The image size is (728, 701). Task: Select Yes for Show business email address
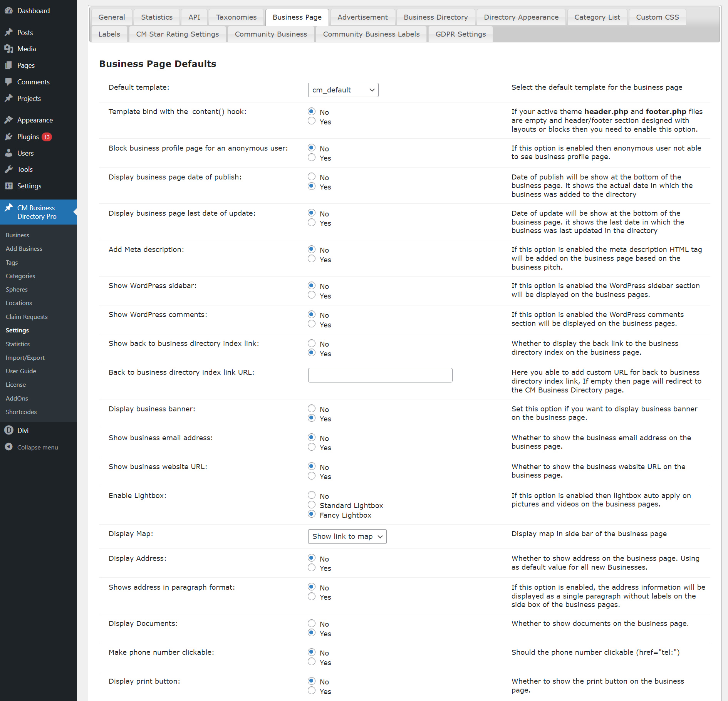(312, 447)
